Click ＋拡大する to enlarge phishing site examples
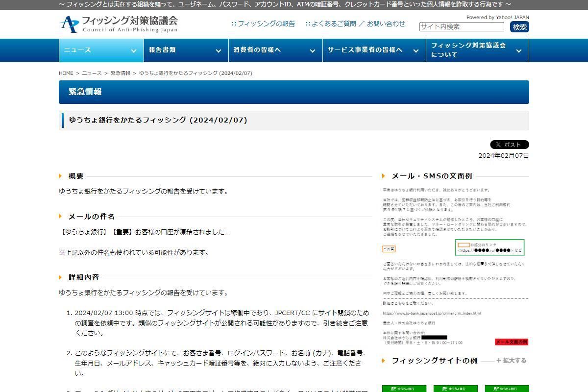 point(511,360)
